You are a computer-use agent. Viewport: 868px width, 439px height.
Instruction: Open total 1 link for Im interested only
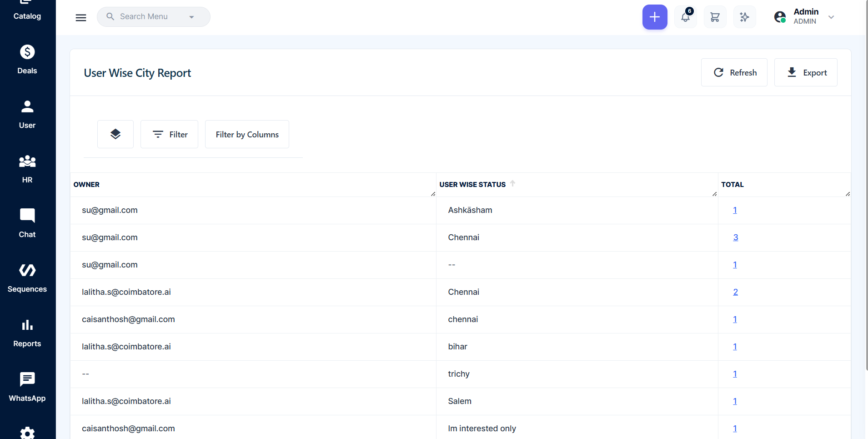[735, 429]
